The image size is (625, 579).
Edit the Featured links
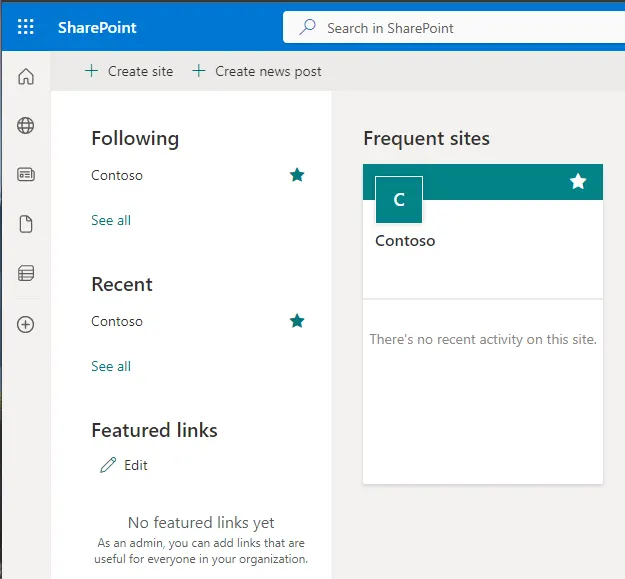pyautogui.click(x=124, y=465)
